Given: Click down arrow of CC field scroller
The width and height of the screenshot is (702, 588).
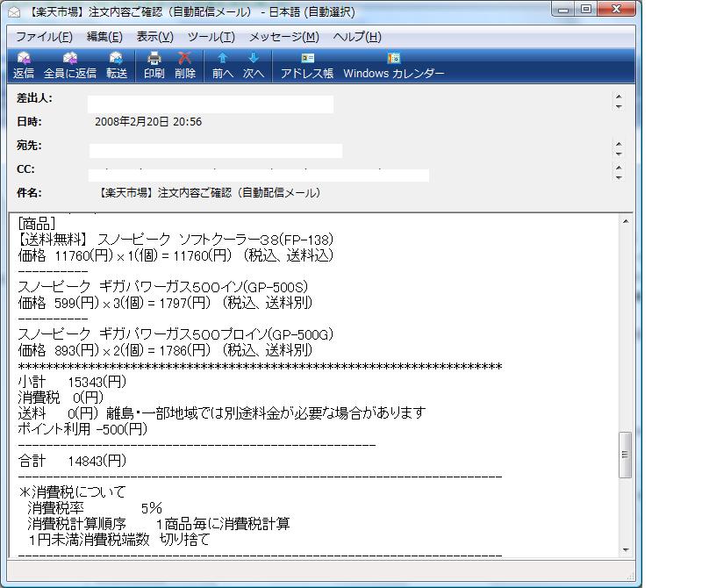Looking at the screenshot, I should point(619,178).
